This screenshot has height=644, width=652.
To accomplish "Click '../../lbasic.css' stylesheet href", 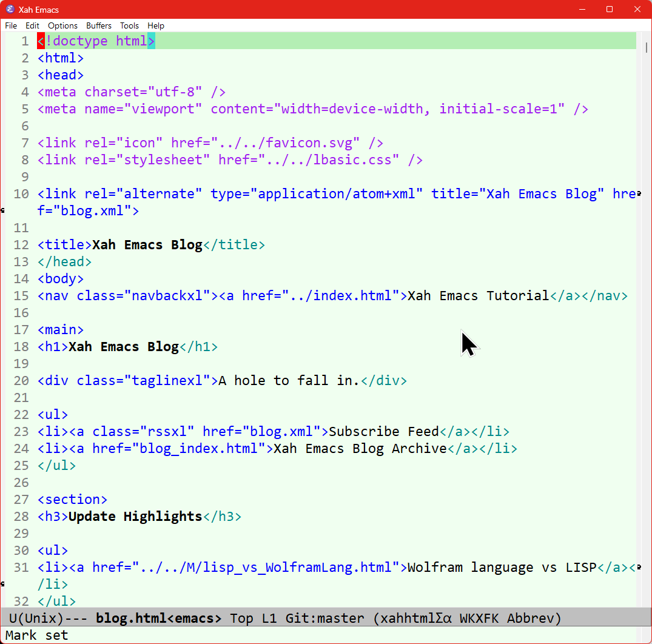I will (329, 160).
